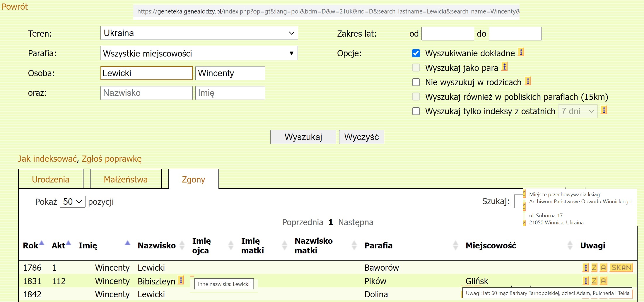Click Z icon in 1786 Baworów row
The image size is (644, 302).
[x=594, y=268]
